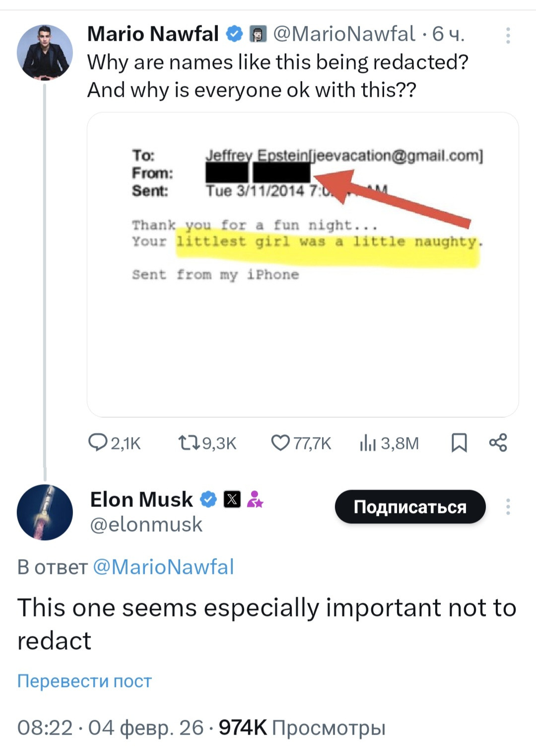Viewport: 536px width, 756px height.
Task: Click the reply comment icon
Action: point(98,442)
